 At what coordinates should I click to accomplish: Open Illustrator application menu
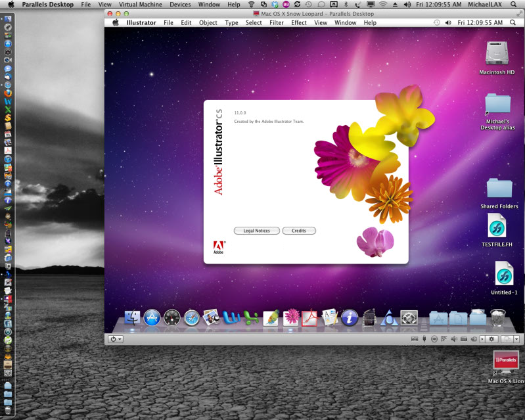tap(141, 22)
